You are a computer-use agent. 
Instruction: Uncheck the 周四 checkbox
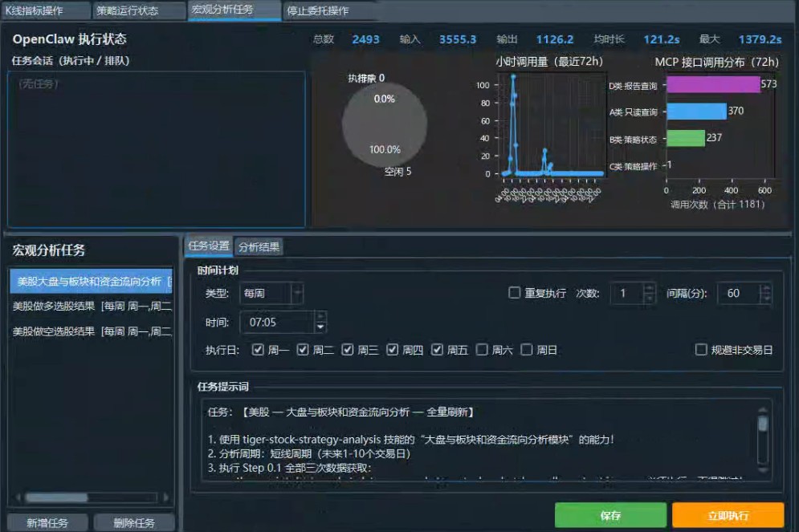(x=392, y=350)
